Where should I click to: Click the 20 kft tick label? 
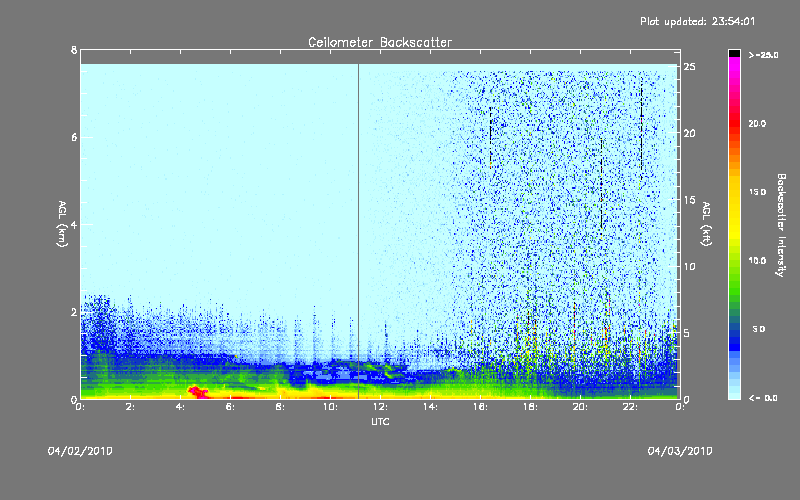690,133
